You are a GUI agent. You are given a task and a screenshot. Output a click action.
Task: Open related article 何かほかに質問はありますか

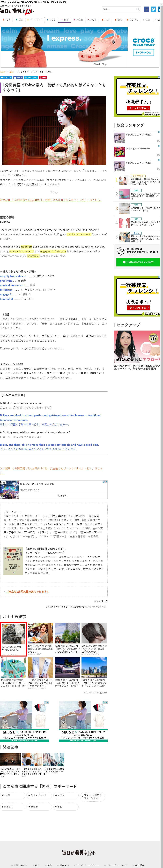click(32, 765)
